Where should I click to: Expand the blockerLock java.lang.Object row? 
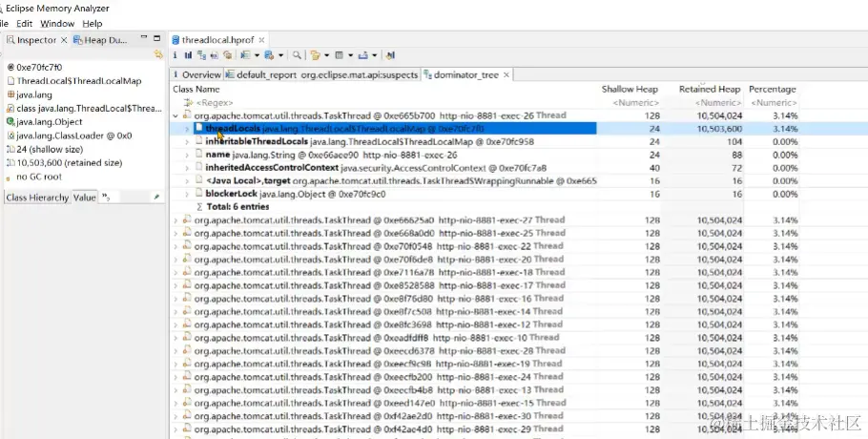point(187,194)
